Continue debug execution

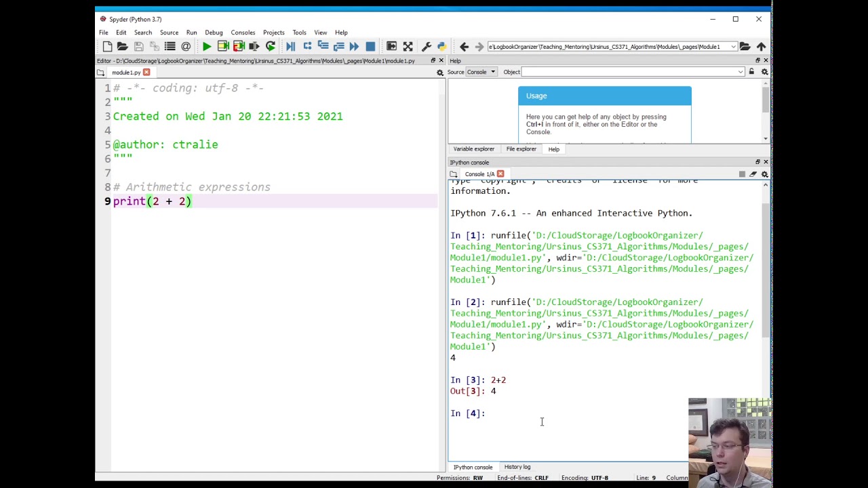pyautogui.click(x=354, y=46)
